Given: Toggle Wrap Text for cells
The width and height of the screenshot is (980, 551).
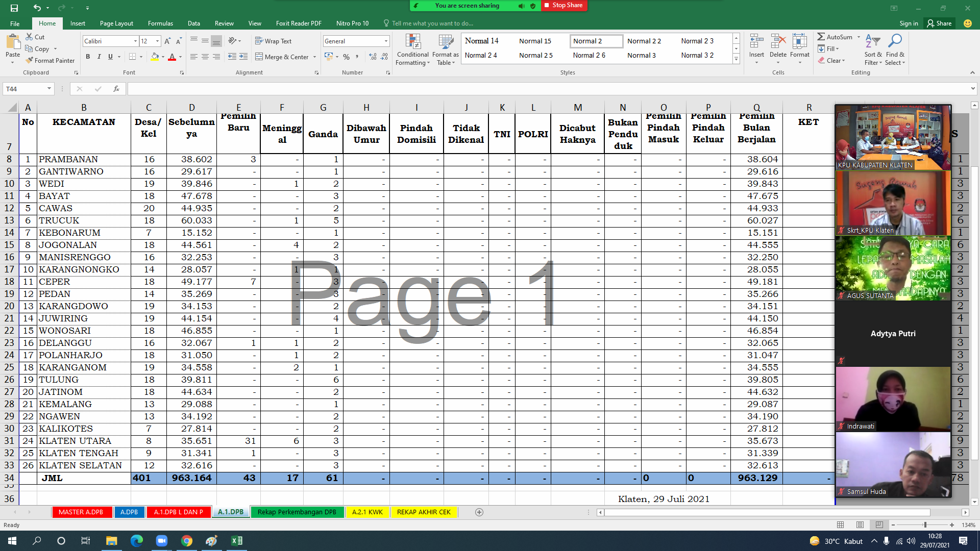Looking at the screenshot, I should pos(273,41).
